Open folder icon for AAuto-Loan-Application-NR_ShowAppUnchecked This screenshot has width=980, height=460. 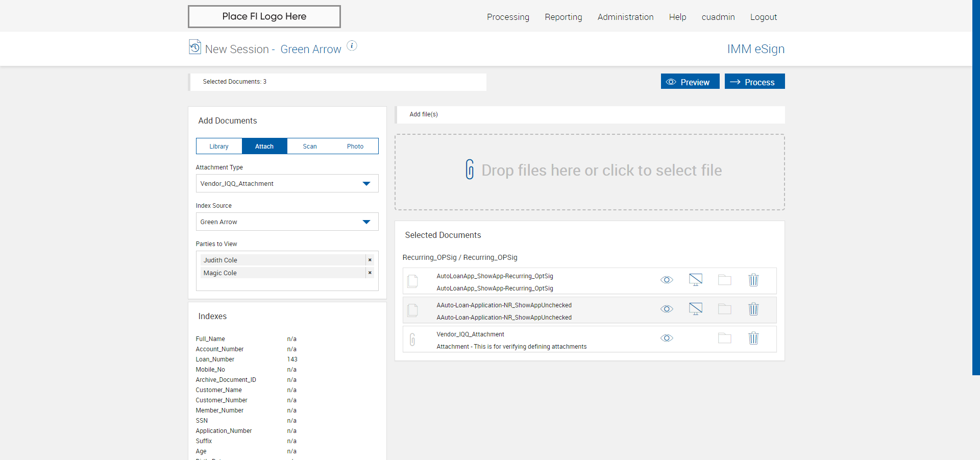click(x=724, y=309)
